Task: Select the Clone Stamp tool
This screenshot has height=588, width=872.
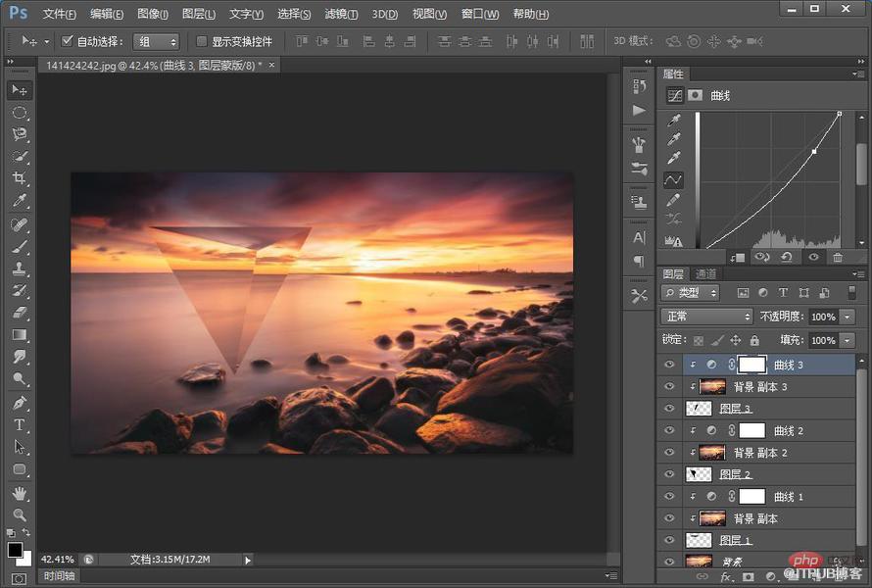Action: [x=19, y=269]
